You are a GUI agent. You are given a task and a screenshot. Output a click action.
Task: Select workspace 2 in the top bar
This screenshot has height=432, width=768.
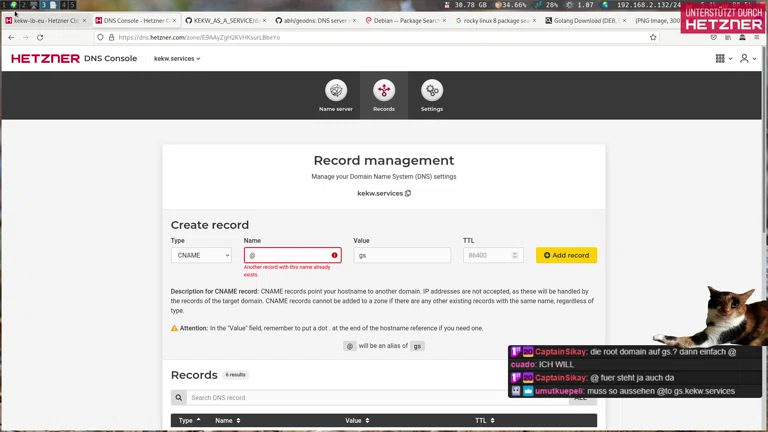click(x=24, y=5)
